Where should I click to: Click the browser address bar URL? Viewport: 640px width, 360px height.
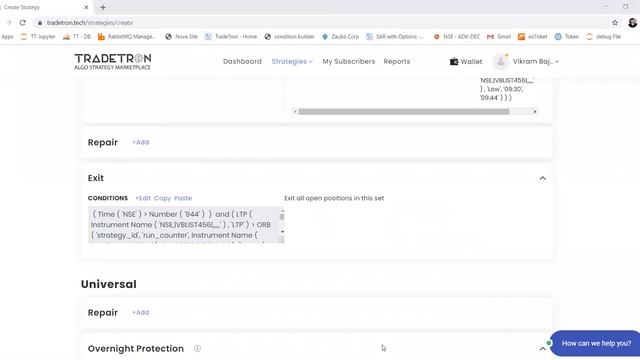(90, 23)
